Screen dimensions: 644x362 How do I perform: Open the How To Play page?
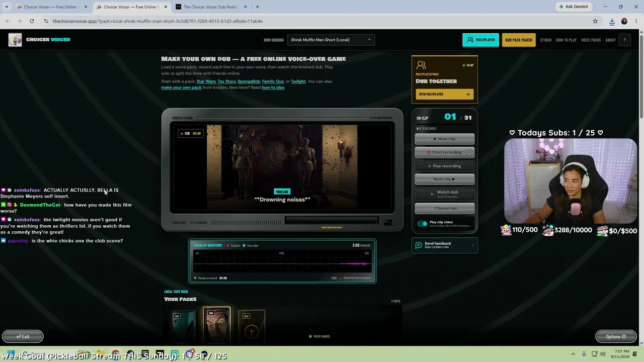point(566,40)
